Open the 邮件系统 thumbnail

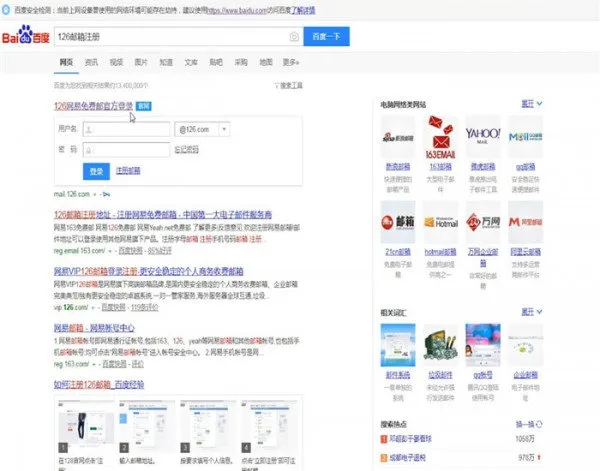coord(398,345)
